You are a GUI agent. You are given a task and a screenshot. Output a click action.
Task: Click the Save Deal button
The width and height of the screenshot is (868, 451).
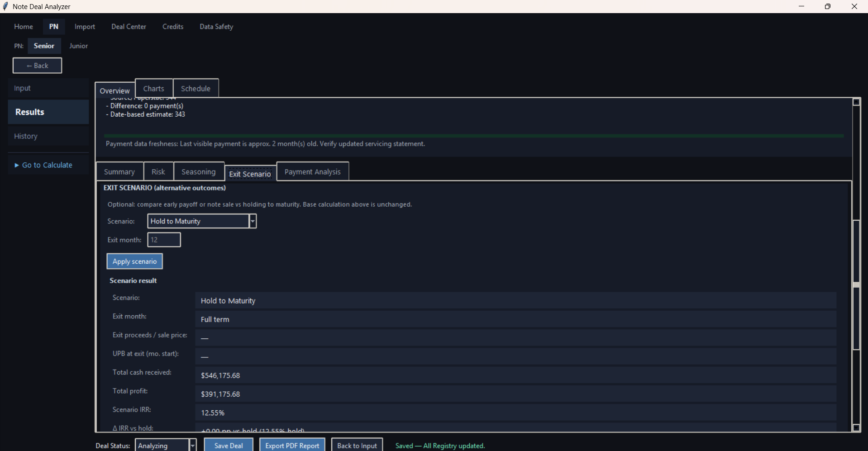click(229, 446)
